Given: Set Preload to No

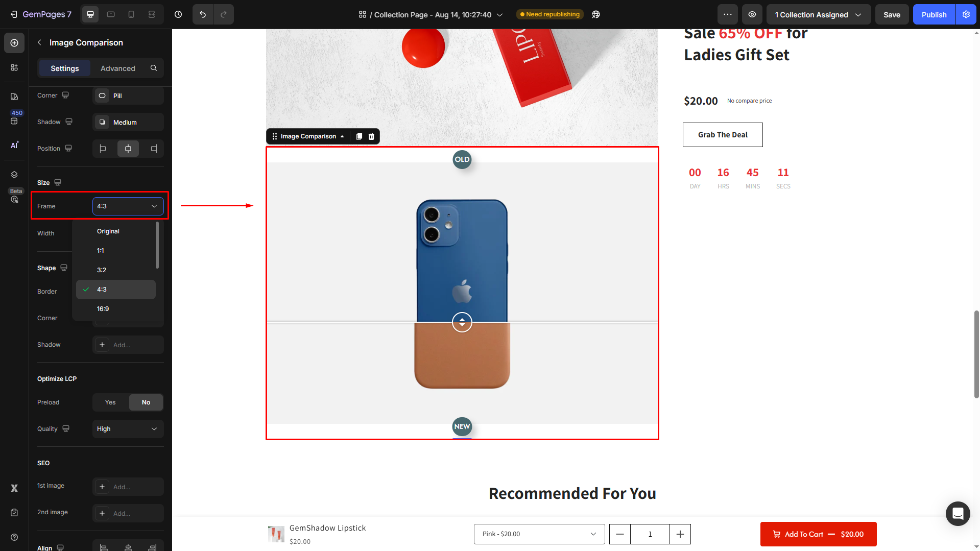Looking at the screenshot, I should coord(146,402).
